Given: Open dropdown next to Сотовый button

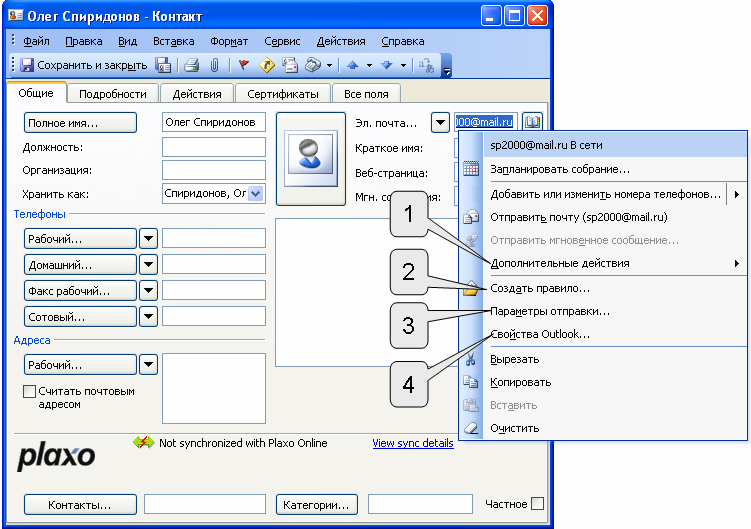Looking at the screenshot, I should pos(148,316).
